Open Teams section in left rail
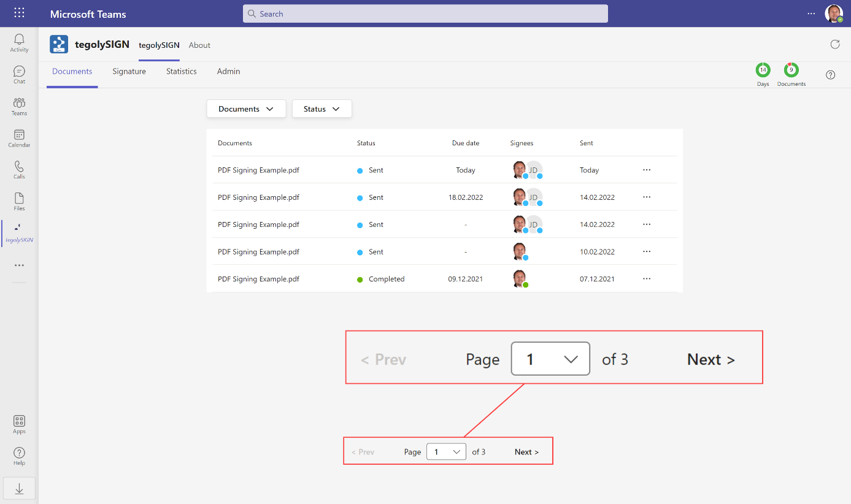The height and width of the screenshot is (504, 851). click(19, 107)
